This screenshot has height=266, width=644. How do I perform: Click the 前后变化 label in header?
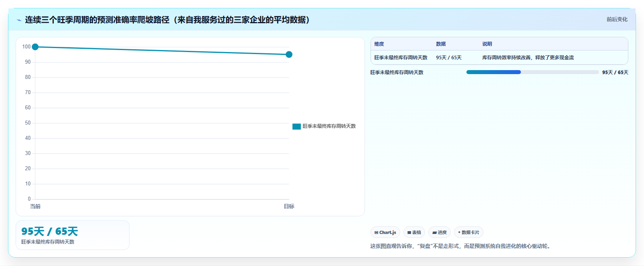click(617, 19)
